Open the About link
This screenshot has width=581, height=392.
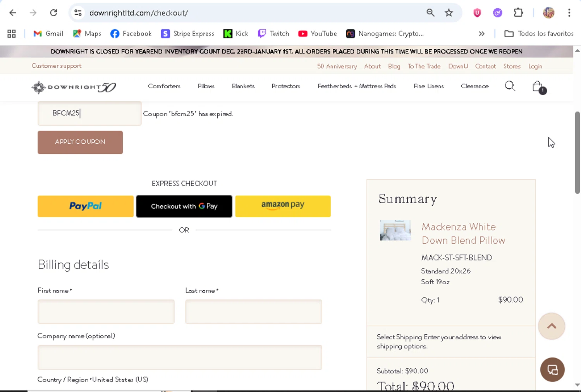pos(372,66)
